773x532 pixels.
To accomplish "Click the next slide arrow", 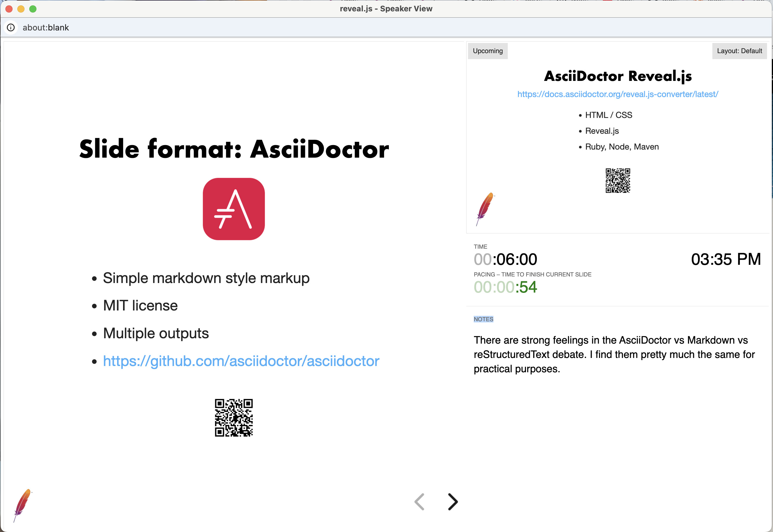I will [x=453, y=502].
